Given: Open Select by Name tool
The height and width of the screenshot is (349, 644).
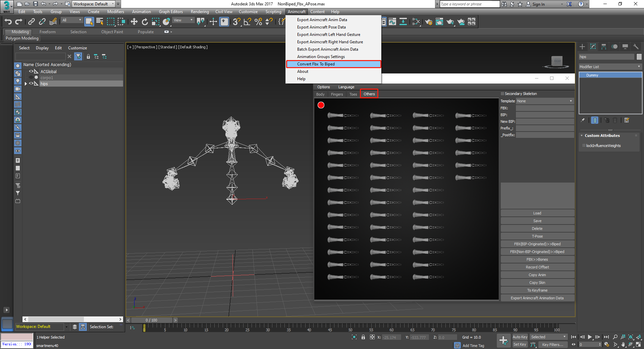Looking at the screenshot, I should coord(100,22).
